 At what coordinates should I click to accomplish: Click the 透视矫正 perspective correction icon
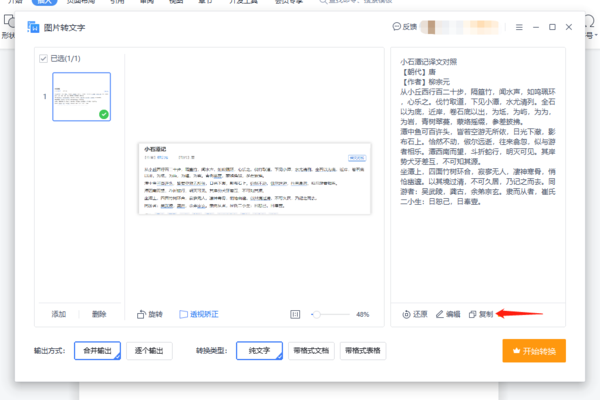coord(184,314)
